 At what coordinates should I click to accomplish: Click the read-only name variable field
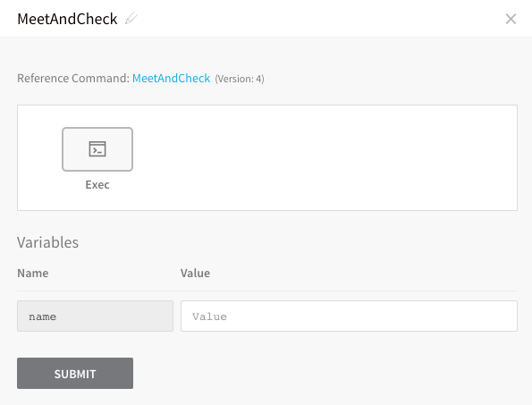click(x=95, y=316)
